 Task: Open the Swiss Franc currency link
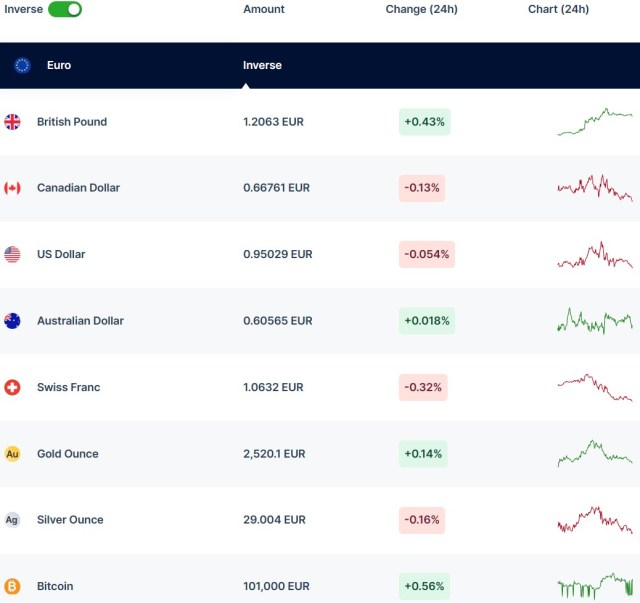(x=68, y=387)
